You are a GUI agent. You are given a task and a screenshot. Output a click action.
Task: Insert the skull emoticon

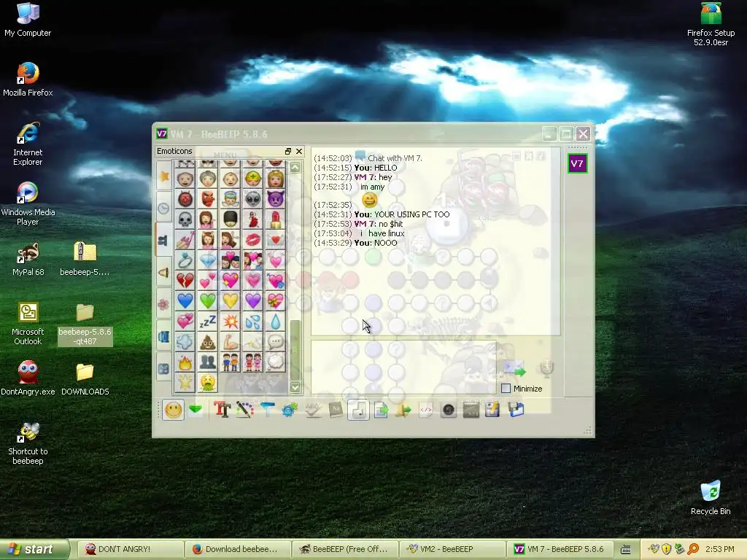coord(185,219)
